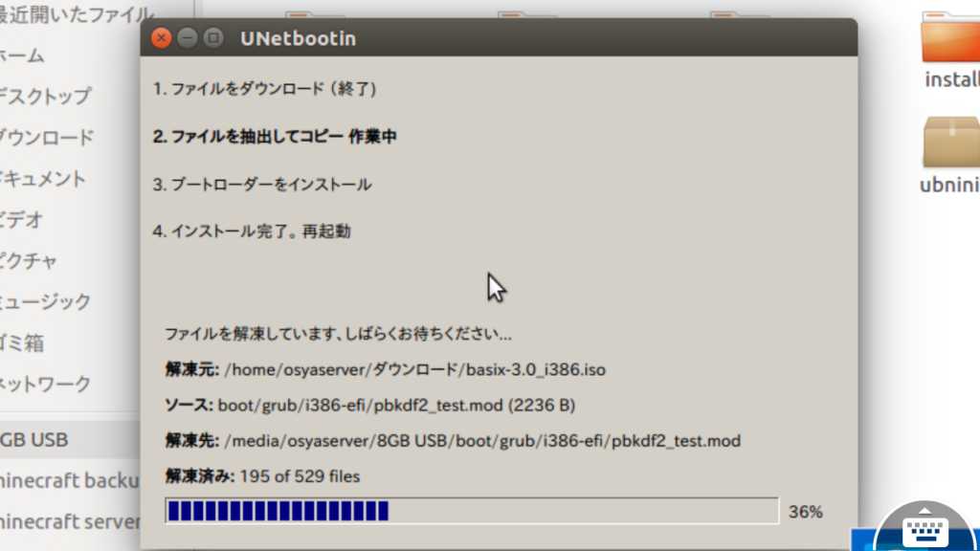
Task: Click the 解凍先 8GB USB destination path
Action: (453, 440)
